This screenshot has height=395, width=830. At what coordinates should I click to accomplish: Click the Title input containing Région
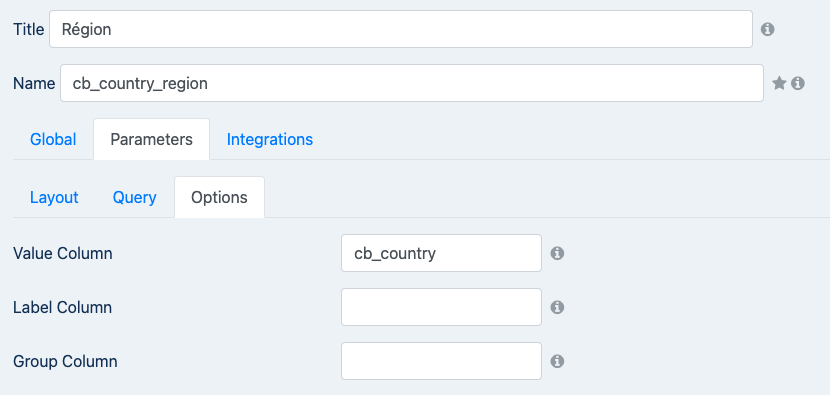(401, 29)
